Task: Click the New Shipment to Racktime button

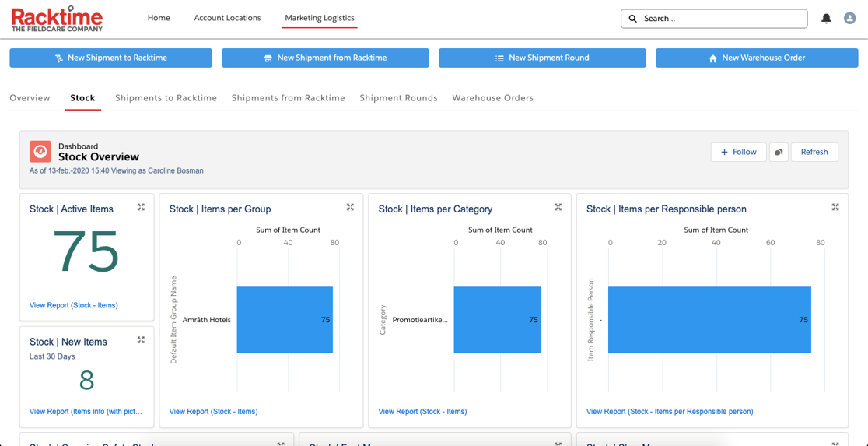Action: pos(110,58)
